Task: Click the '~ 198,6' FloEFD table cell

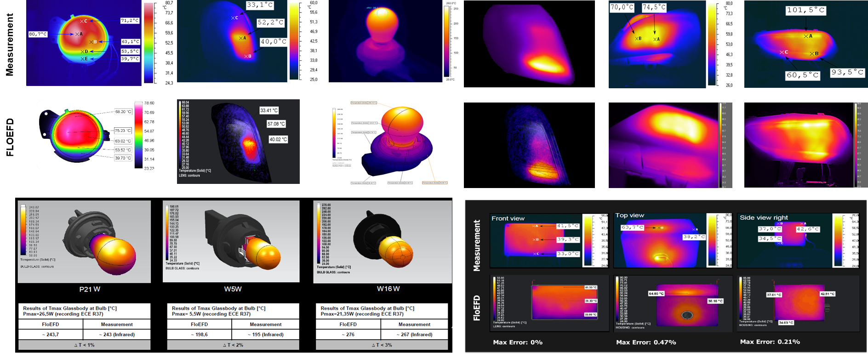Action: click(199, 335)
